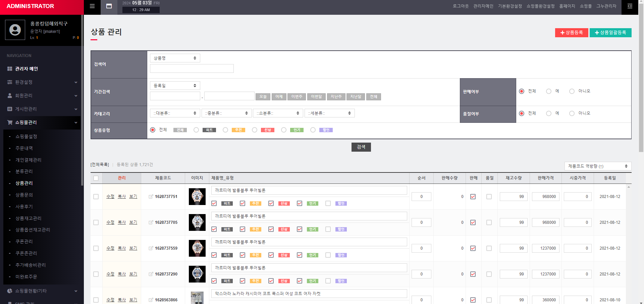Click the 쇼핑몰관리 cart icon
The height and width of the screenshot is (304, 644).
[10, 122]
